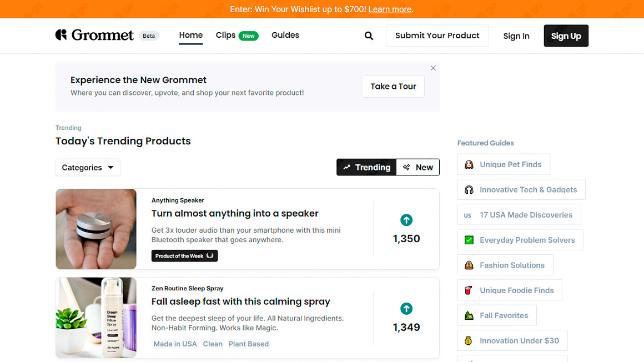644x362 pixels.
Task: Expand the Categories dropdown
Action: click(x=88, y=167)
